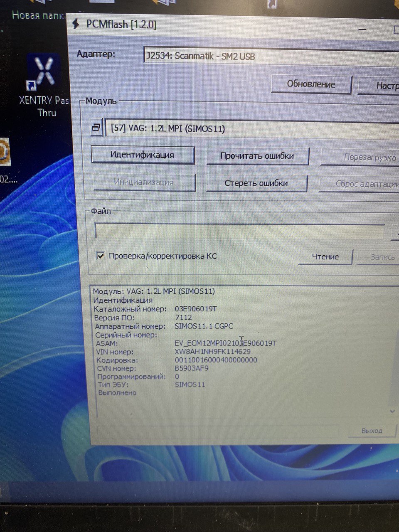Open the Адаптер dropdown with Scanmatik SM2 USB

pyautogui.click(x=270, y=56)
